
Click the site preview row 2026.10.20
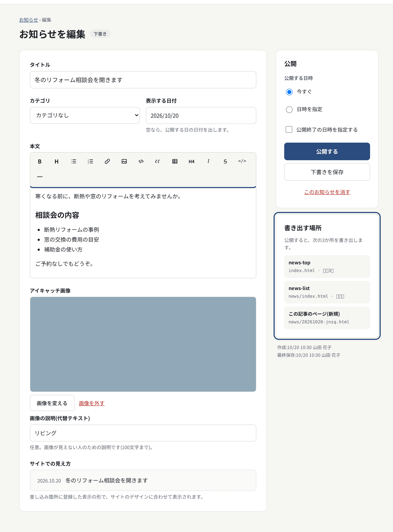143,480
